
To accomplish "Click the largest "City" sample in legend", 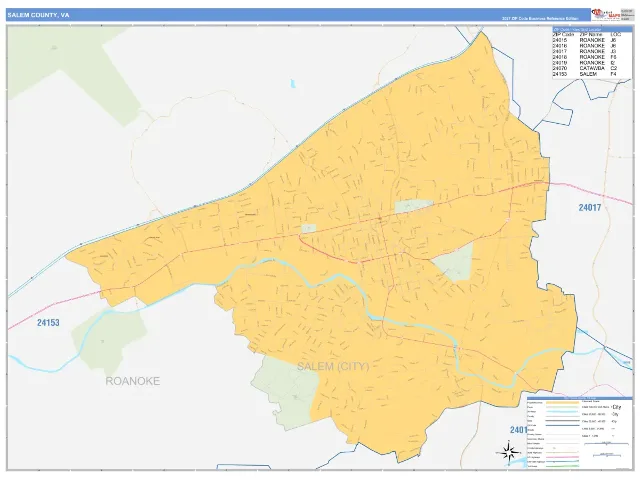I will click(x=616, y=407).
